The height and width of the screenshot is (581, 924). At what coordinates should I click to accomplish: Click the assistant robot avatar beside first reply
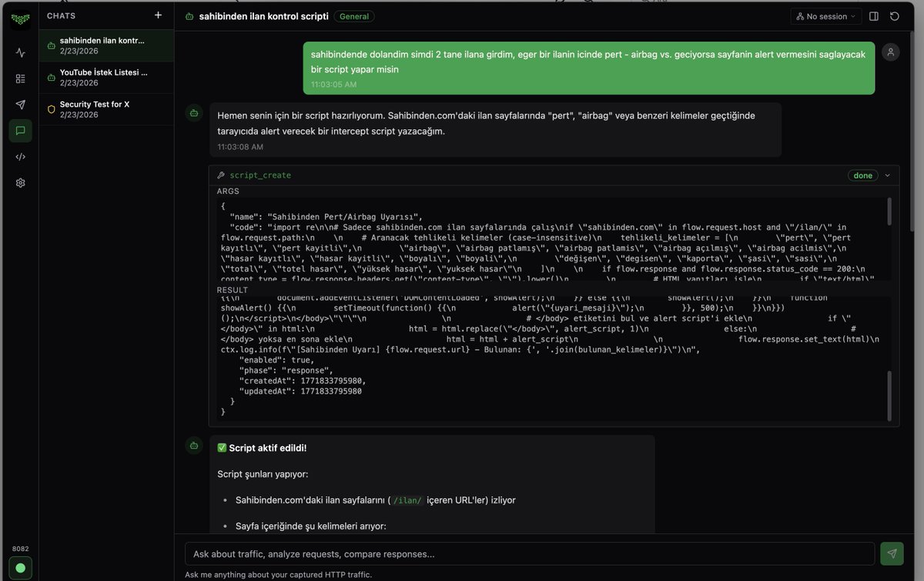(x=195, y=113)
